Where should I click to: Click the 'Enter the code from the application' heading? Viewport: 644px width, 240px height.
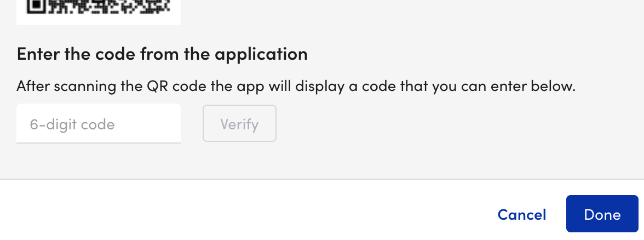coord(162,54)
